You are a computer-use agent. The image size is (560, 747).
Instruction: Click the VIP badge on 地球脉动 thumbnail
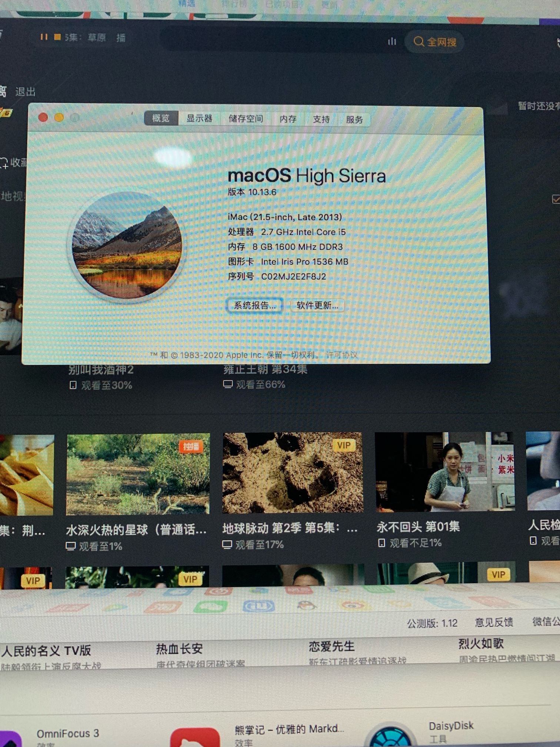click(344, 445)
